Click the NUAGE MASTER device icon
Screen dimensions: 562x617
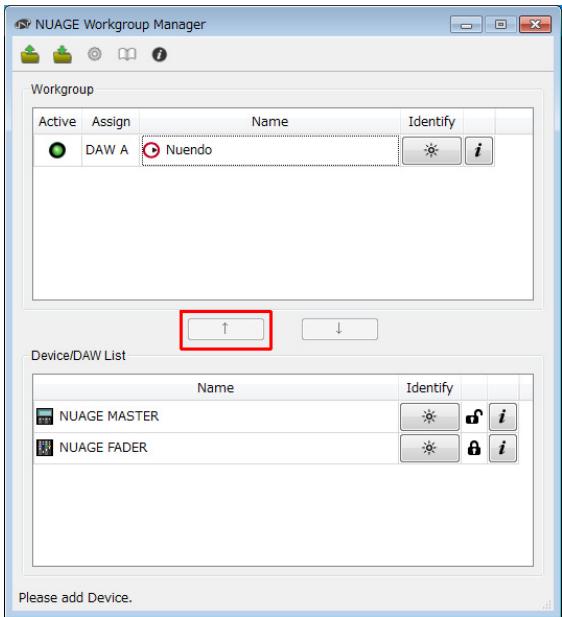pos(44,416)
